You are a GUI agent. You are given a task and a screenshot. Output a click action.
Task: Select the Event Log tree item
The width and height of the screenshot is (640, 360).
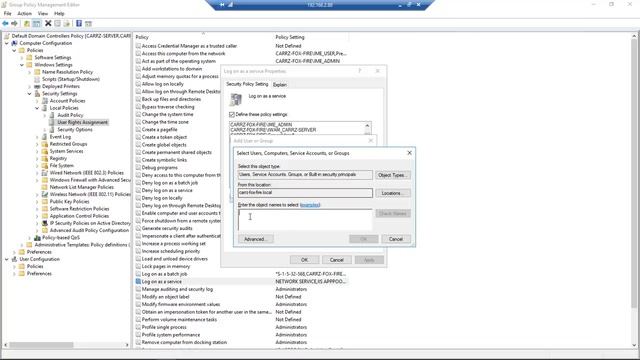point(60,137)
